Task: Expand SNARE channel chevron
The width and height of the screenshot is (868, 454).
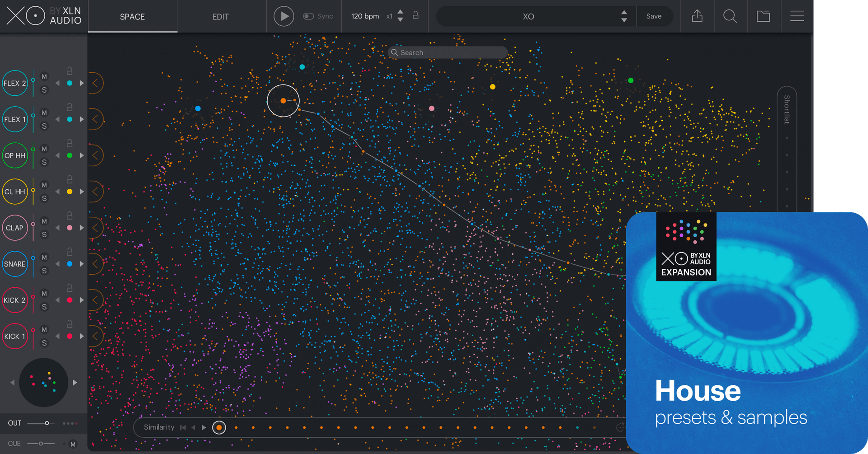Action: pyautogui.click(x=95, y=264)
